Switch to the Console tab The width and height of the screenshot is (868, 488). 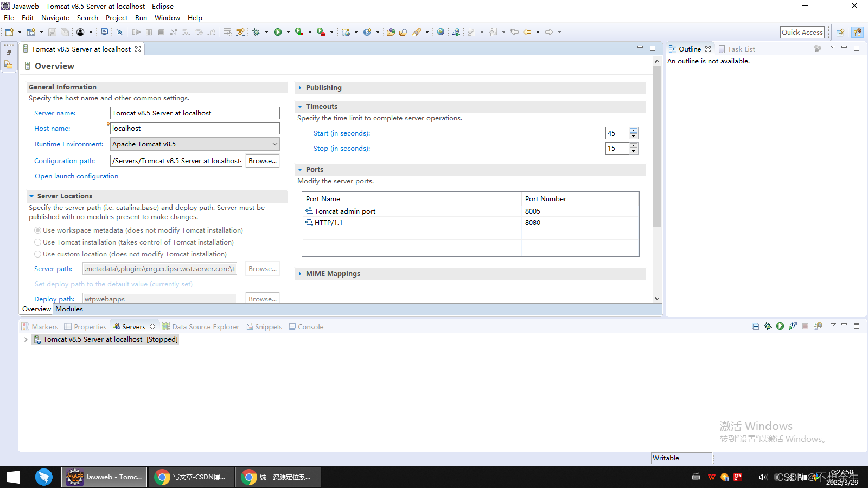[x=306, y=327]
